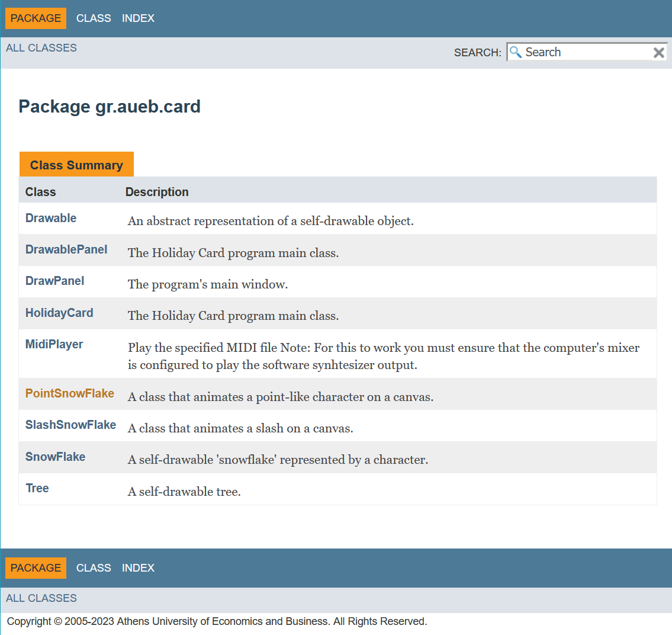The width and height of the screenshot is (672, 635).
Task: Open INDEX in the top navigation bar
Action: pyautogui.click(x=138, y=18)
